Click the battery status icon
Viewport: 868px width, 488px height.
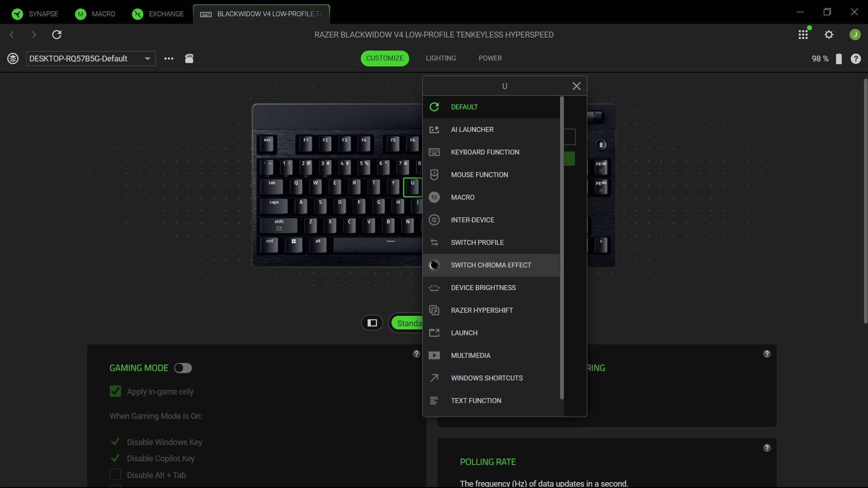839,59
